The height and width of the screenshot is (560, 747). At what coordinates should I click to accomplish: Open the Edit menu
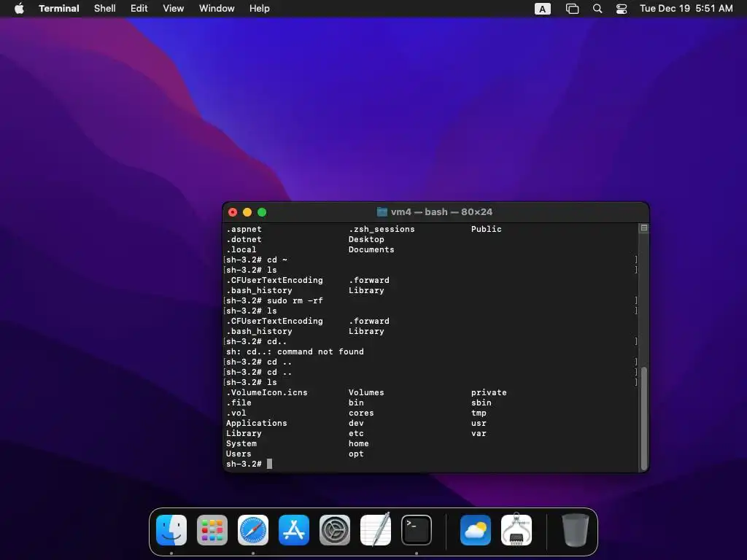139,9
